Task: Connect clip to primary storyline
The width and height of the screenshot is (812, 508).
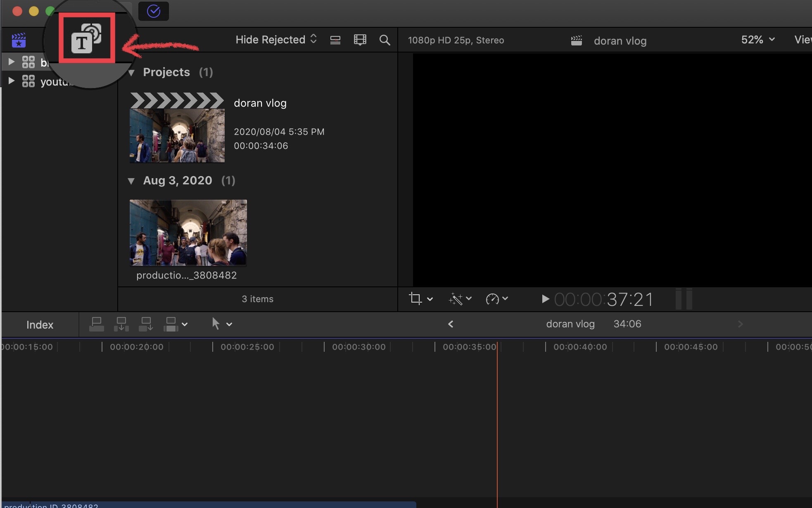Action: pyautogui.click(x=97, y=324)
